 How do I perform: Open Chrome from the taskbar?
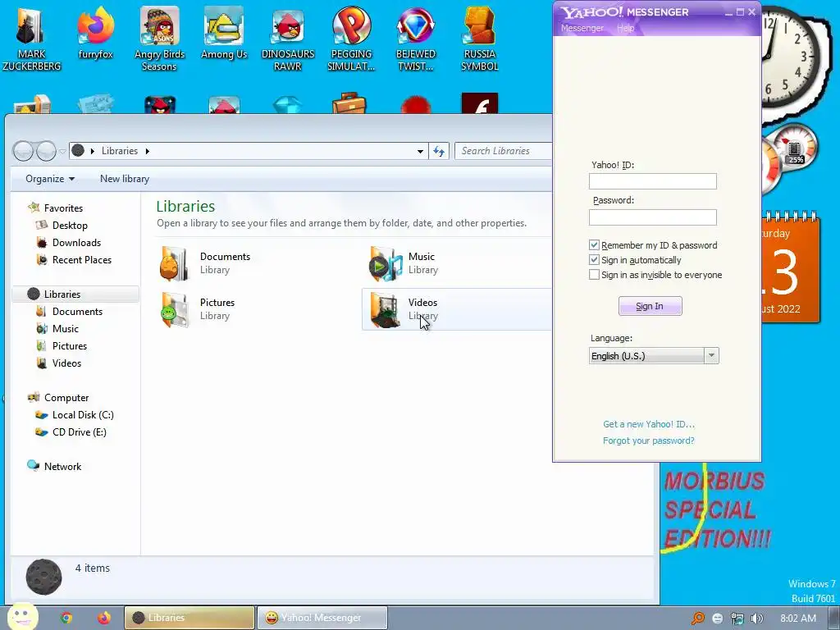(66, 618)
